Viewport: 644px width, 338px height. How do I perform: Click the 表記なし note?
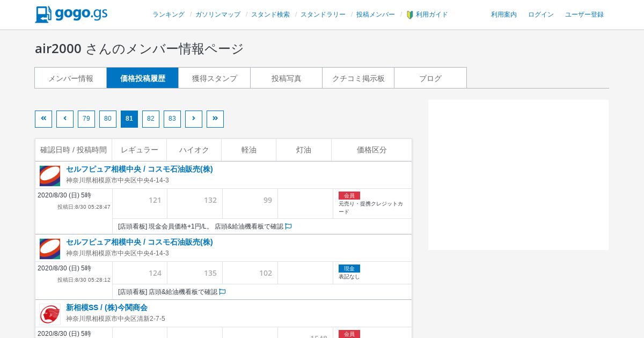349,277
